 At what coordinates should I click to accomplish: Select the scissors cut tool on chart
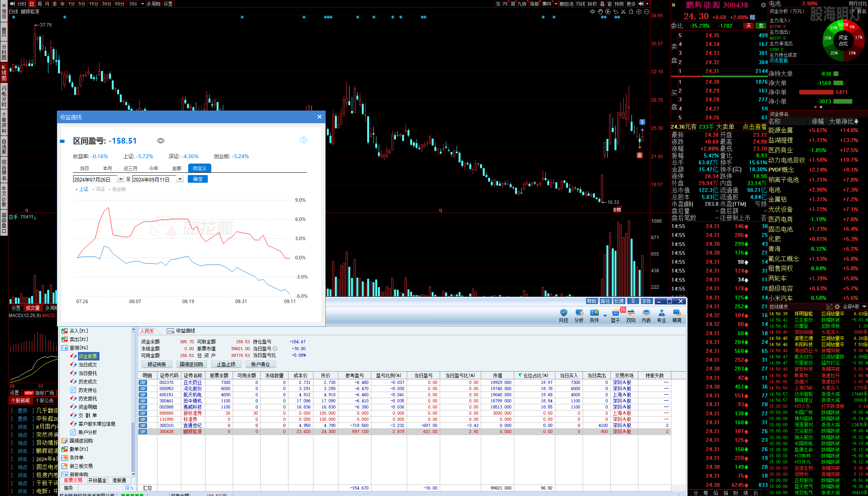[623, 12]
